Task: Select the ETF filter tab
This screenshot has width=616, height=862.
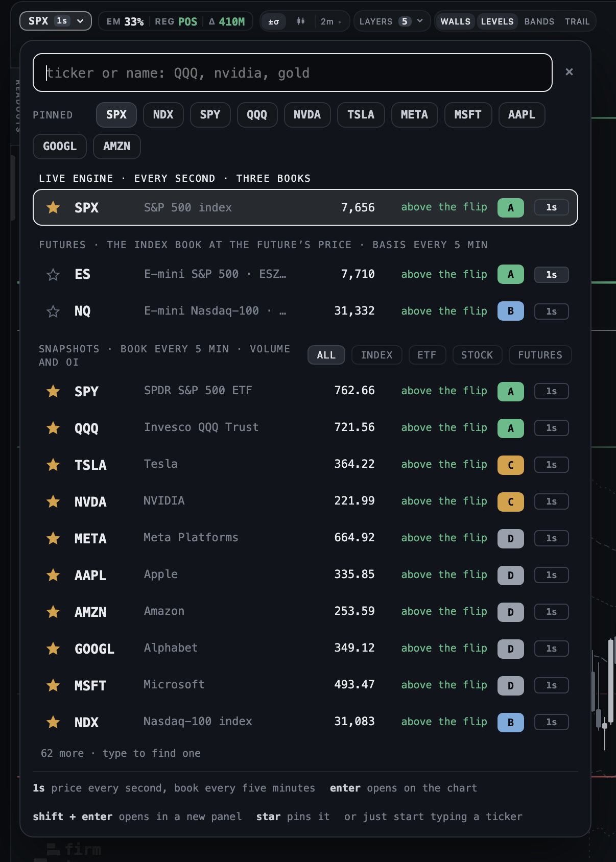Action: (x=427, y=355)
